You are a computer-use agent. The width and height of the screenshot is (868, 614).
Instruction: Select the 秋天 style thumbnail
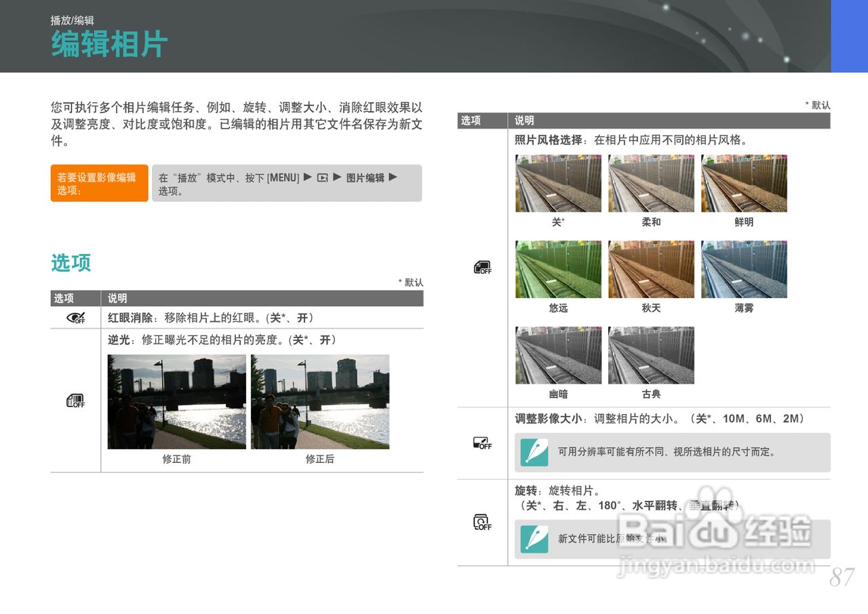651,269
